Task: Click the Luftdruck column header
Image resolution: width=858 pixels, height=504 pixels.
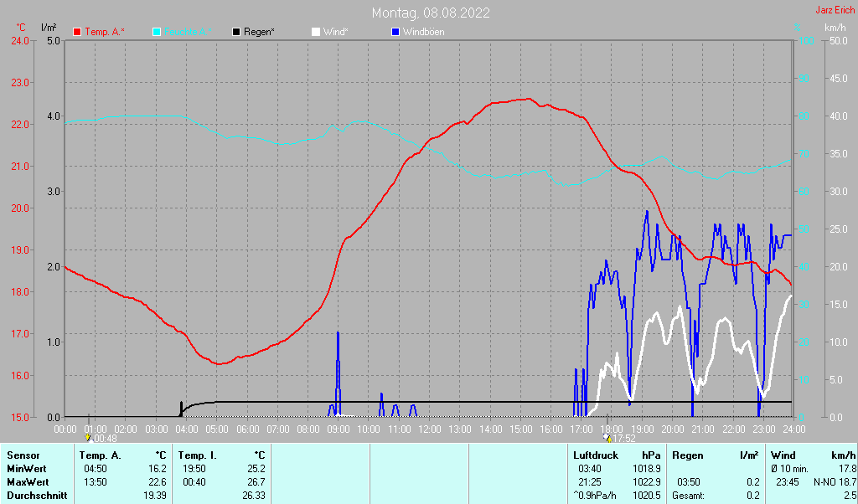Action: [x=596, y=455]
